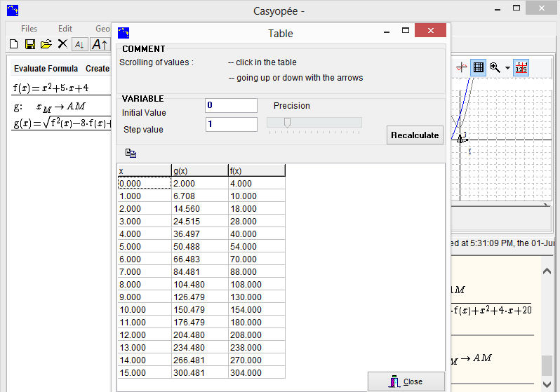Viewport: 560px width, 392px height.
Task: Click the g(x) value 300.481
Action: [199, 373]
